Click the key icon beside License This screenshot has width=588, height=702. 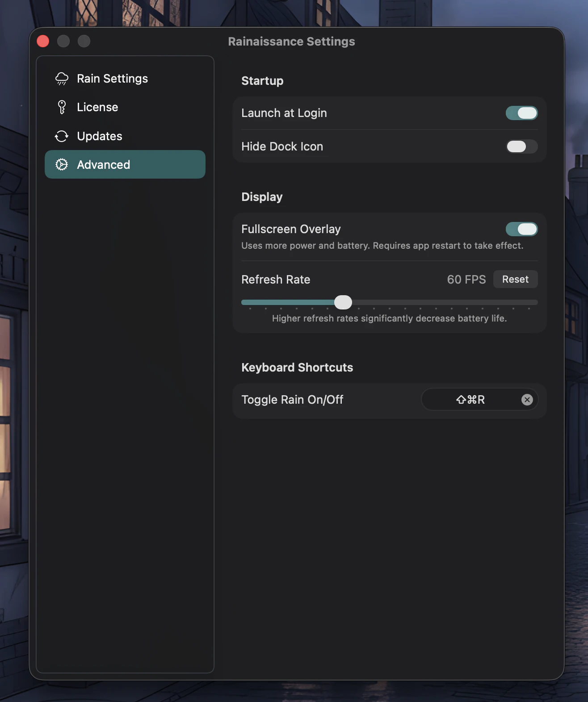(x=62, y=107)
